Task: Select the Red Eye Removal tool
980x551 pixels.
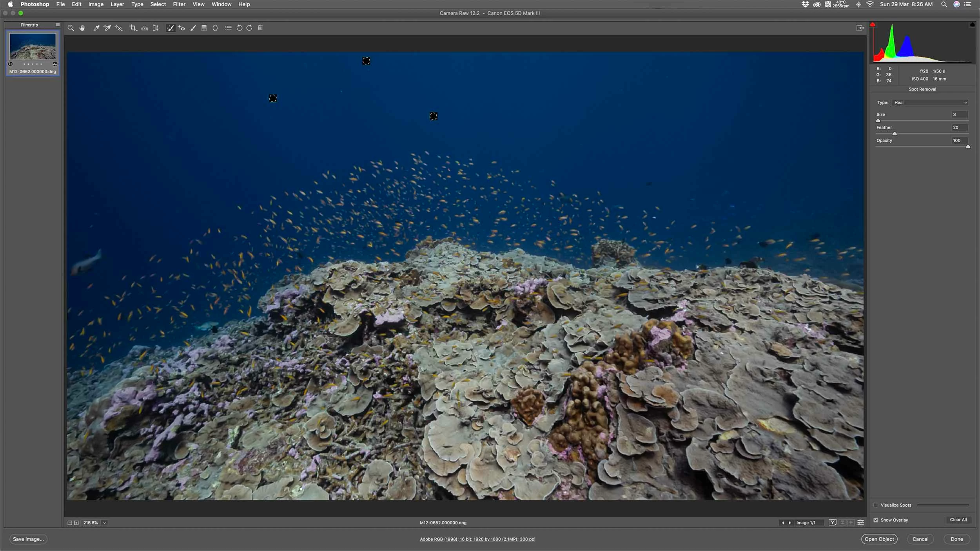Action: click(181, 28)
